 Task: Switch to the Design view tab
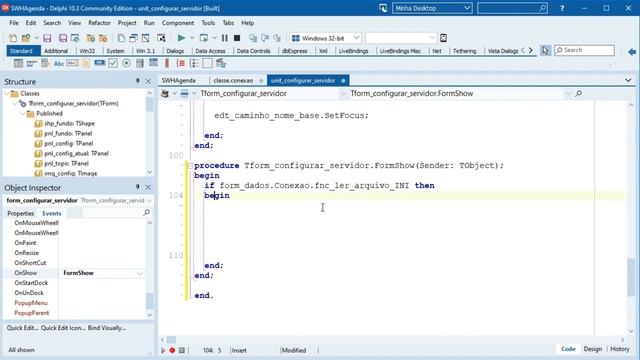(593, 349)
